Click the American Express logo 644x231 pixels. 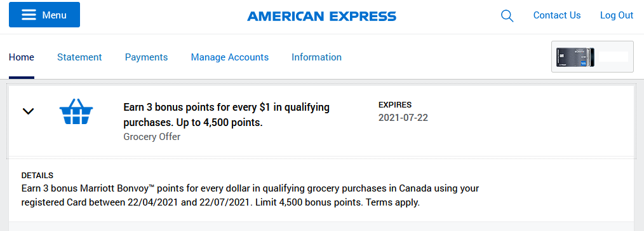(x=321, y=16)
